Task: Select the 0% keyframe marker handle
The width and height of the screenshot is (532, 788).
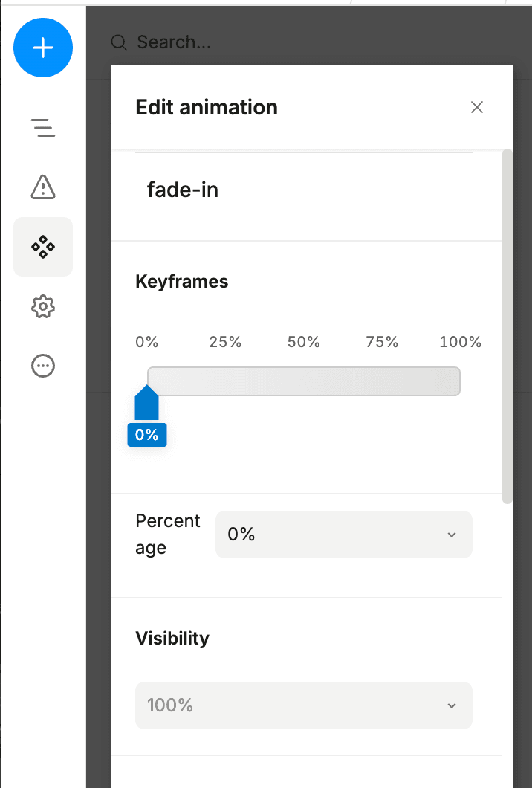Action: (x=146, y=404)
